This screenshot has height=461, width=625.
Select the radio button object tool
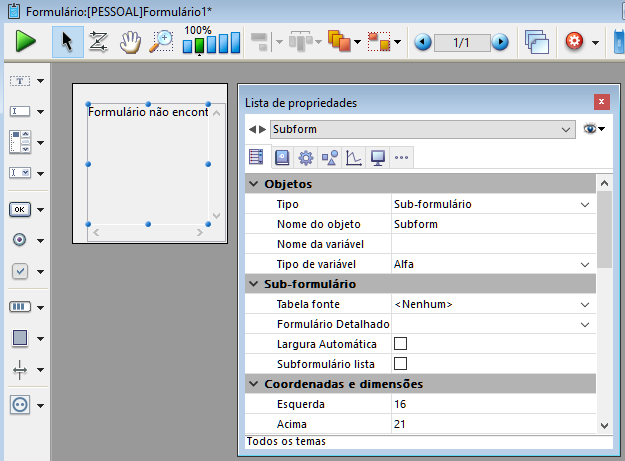20,241
